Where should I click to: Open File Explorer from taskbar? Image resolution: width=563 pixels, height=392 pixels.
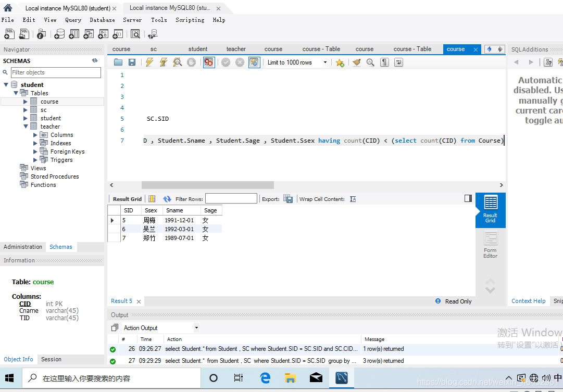pyautogui.click(x=290, y=378)
